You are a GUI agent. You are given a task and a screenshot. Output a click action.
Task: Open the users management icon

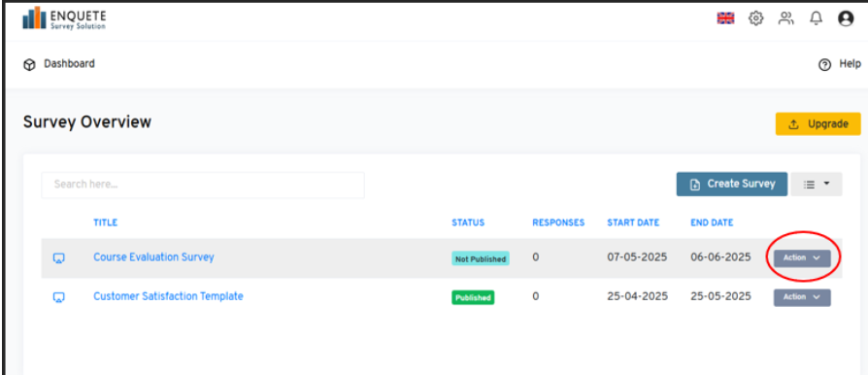tap(785, 18)
